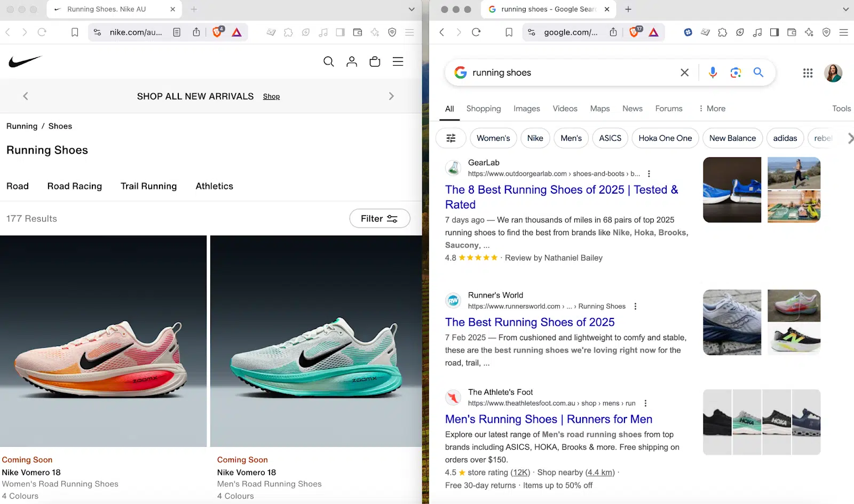
Task: Expand tab list dropdown in Google window
Action: click(x=845, y=9)
